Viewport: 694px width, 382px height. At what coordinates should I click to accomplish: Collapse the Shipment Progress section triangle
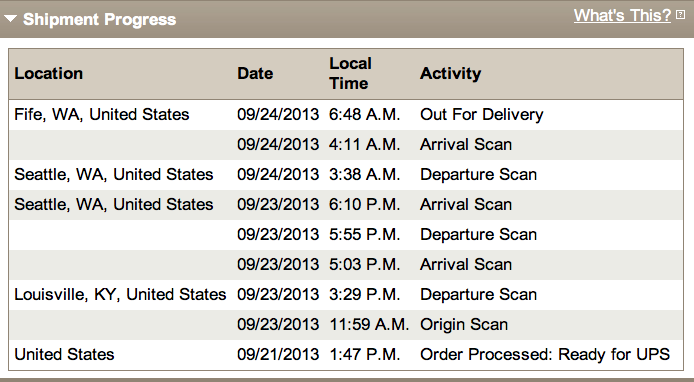click(x=11, y=19)
